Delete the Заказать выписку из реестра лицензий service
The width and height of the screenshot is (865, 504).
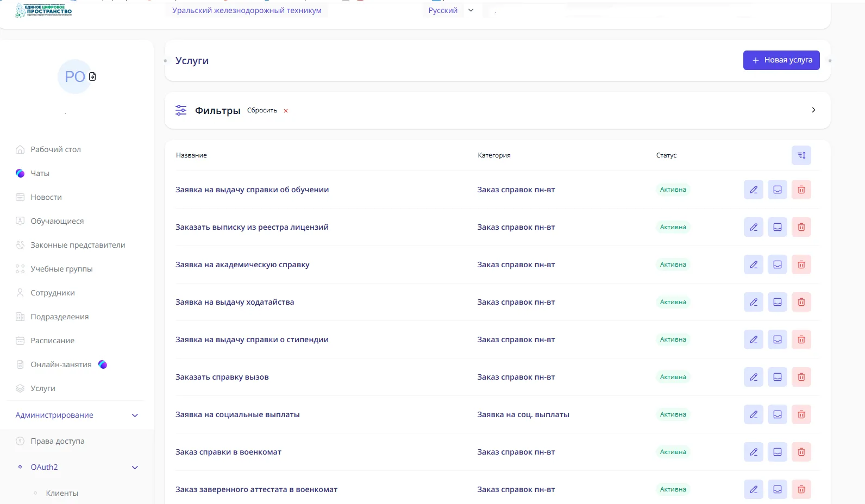click(x=801, y=227)
